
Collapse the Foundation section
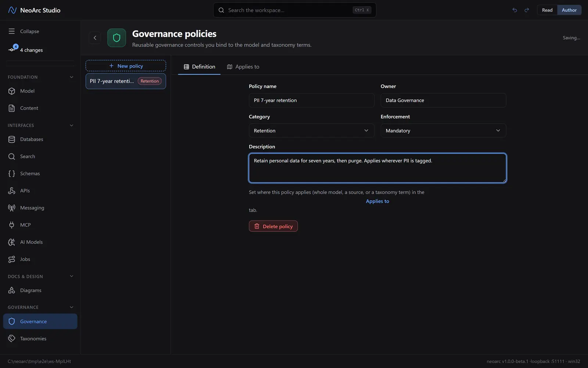pyautogui.click(x=71, y=77)
